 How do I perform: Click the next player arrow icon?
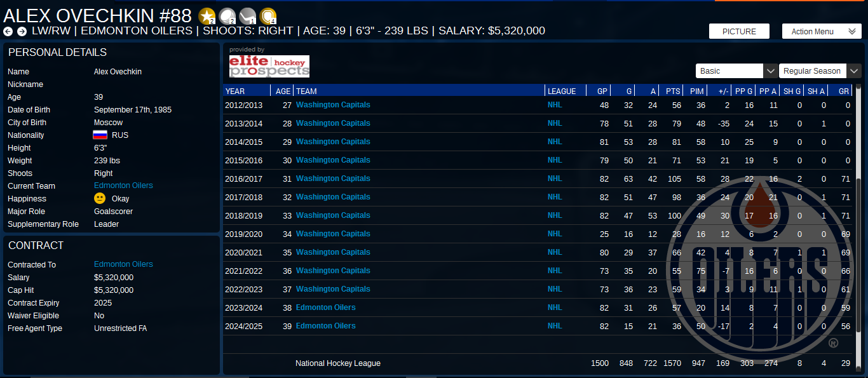coord(22,31)
